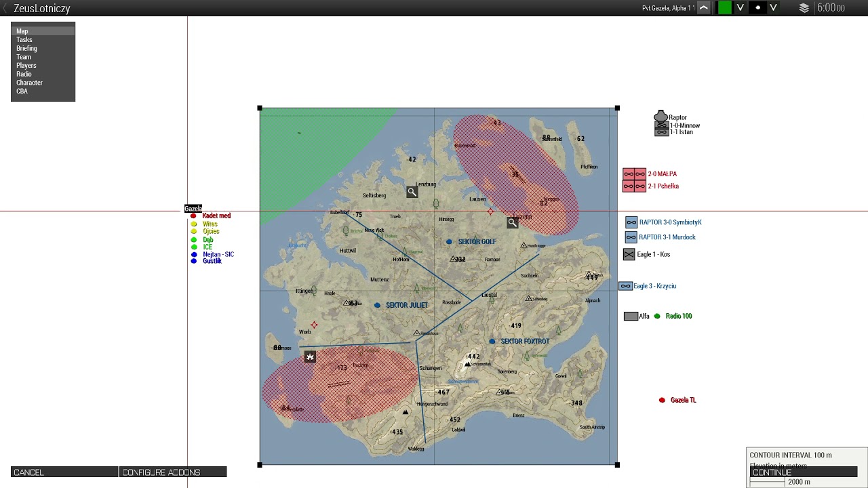The height and width of the screenshot is (488, 868).
Task: Click the Radio 100 green dot
Action: pyautogui.click(x=657, y=317)
